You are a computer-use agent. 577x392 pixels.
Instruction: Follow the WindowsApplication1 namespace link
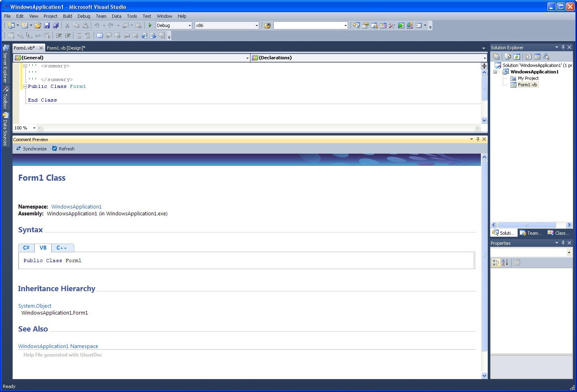pyautogui.click(x=76, y=206)
